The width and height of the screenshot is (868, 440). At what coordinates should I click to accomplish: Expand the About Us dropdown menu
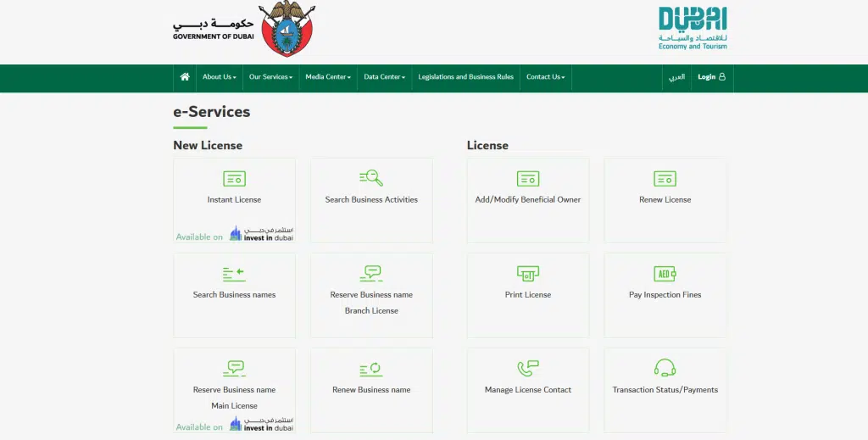click(x=220, y=77)
